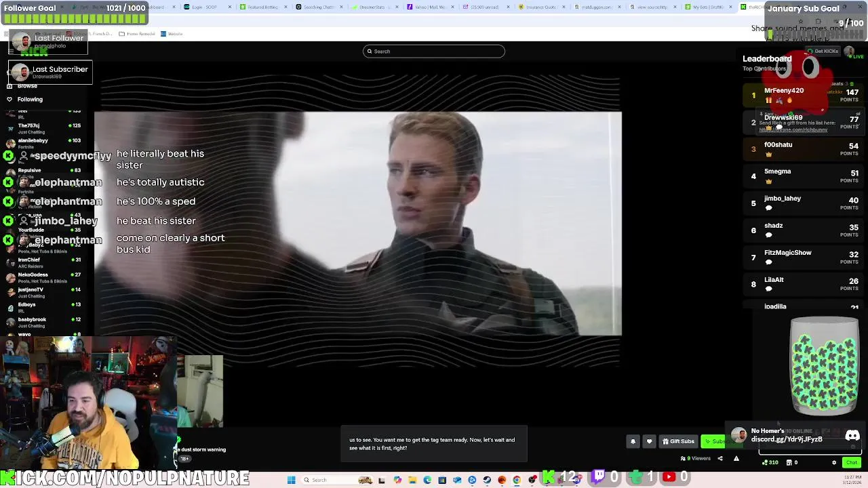Open NekoGoddess channel in sidebar

[42, 277]
